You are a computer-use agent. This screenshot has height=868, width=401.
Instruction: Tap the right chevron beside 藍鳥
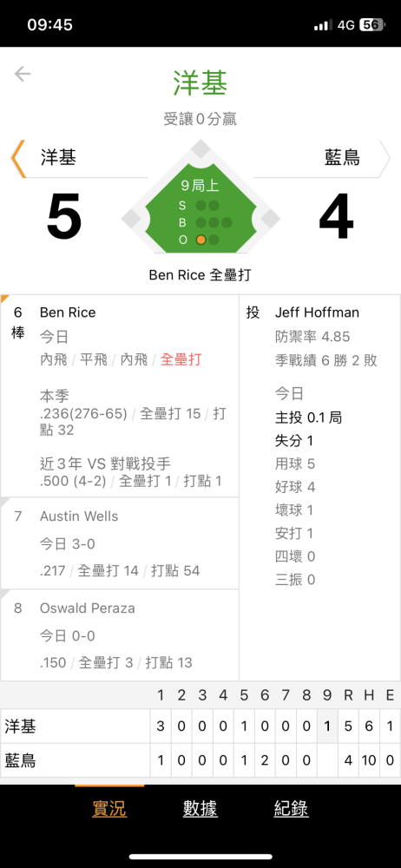(x=385, y=158)
